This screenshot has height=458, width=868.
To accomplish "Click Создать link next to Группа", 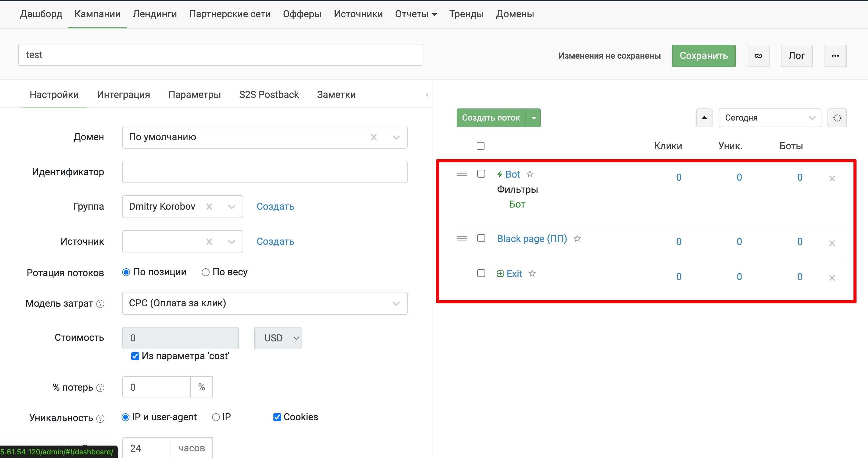I will 275,207.
